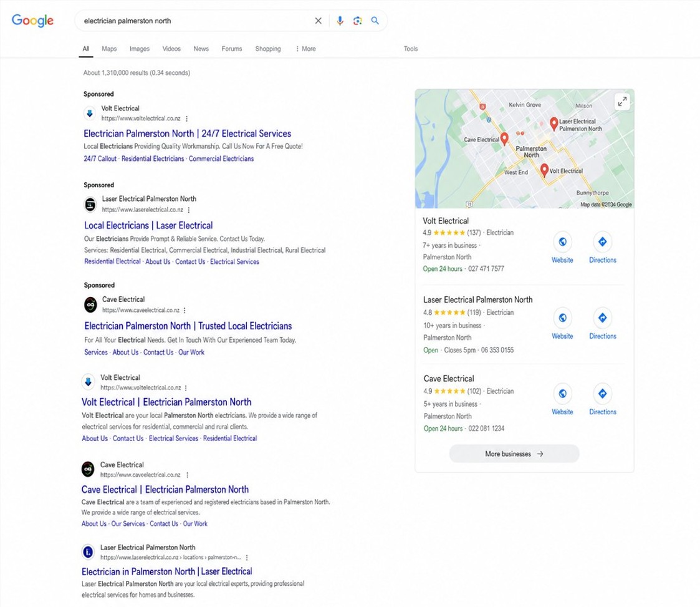700x607 pixels.
Task: Click Cave Electrical favicon in sponsored ad
Action: (x=90, y=304)
